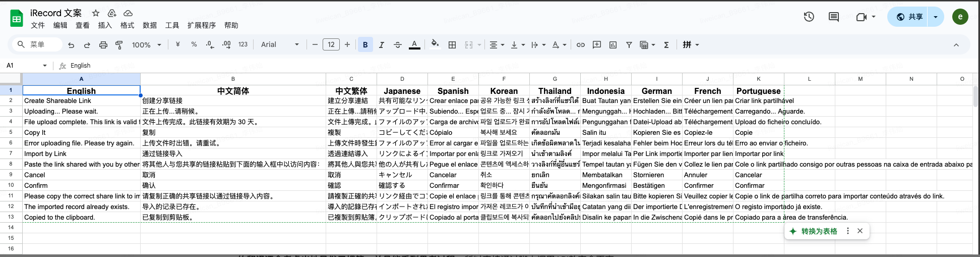Expand text wrapping dropdown
This screenshot has width=980, height=257.
click(544, 45)
